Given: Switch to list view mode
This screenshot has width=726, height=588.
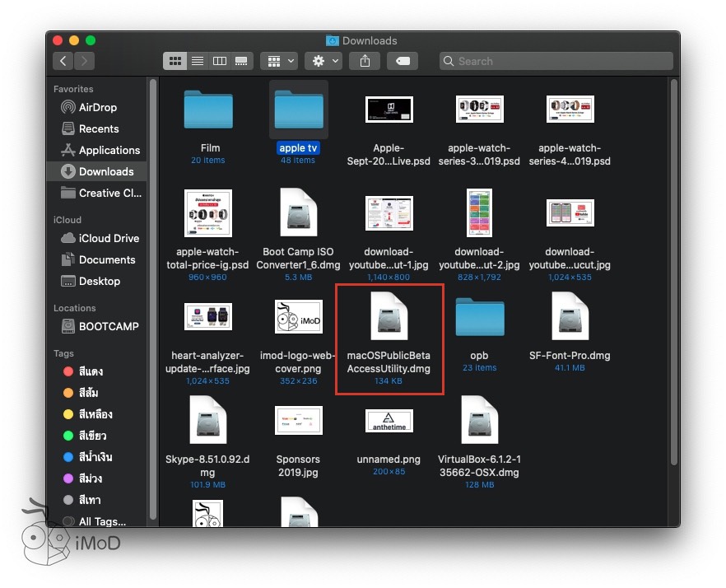Looking at the screenshot, I should point(198,61).
